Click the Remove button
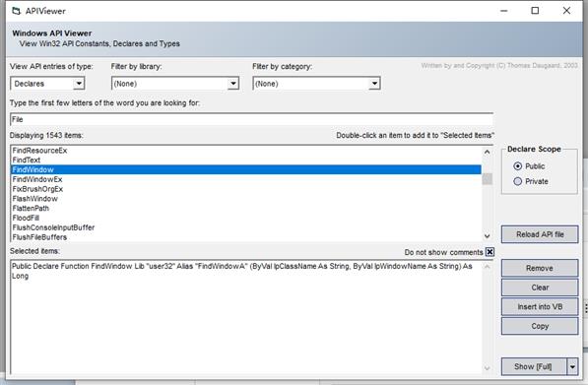Image resolution: width=588 pixels, height=385 pixels. point(540,268)
